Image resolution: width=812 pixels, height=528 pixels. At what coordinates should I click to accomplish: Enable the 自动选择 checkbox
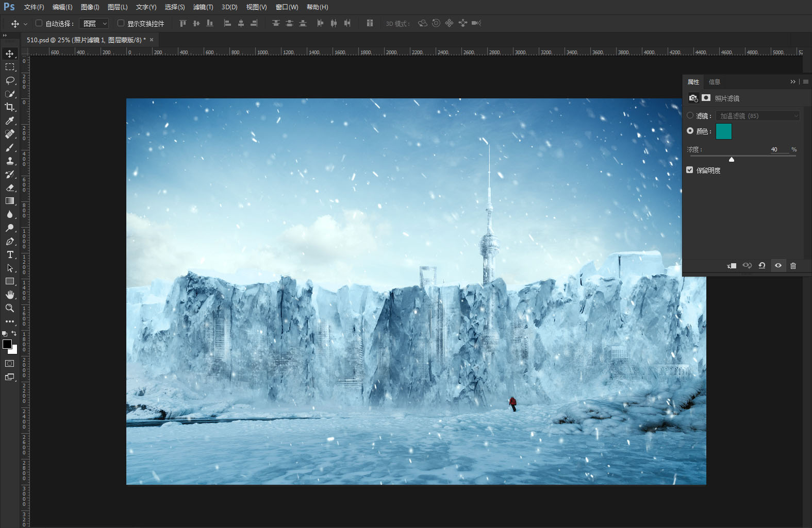click(39, 23)
